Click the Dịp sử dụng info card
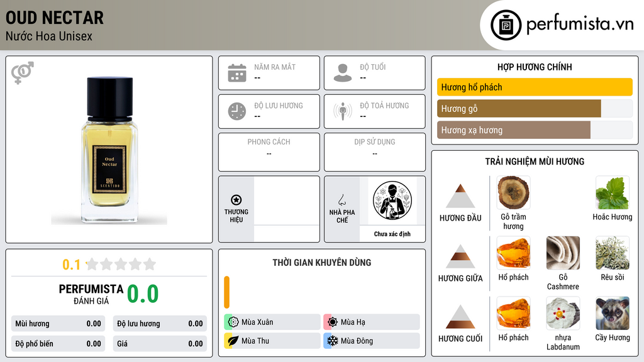 tap(375, 152)
